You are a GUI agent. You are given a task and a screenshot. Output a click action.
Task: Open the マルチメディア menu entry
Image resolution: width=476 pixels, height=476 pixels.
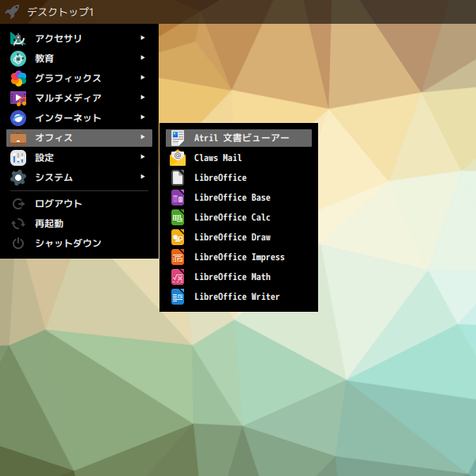(x=79, y=98)
